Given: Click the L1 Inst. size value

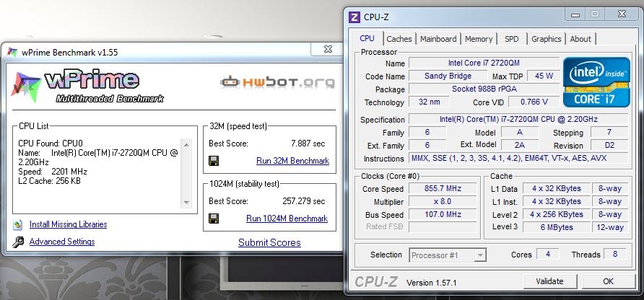Looking at the screenshot, I should pos(557,201).
